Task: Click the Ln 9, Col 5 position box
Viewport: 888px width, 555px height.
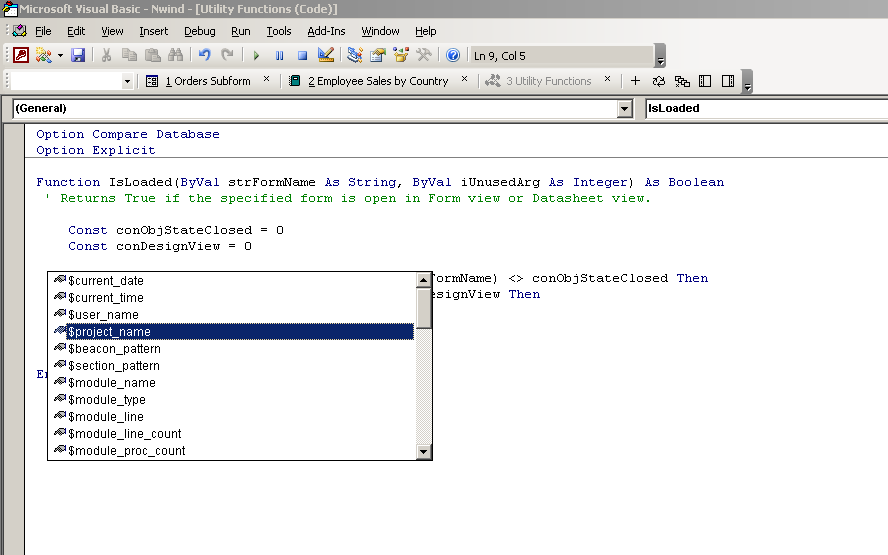Action: tap(562, 56)
